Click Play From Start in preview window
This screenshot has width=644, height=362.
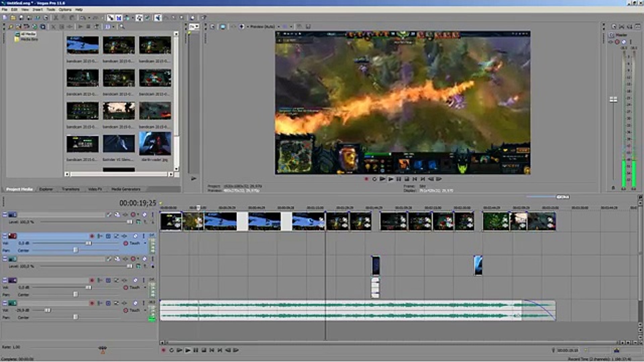coord(382,179)
